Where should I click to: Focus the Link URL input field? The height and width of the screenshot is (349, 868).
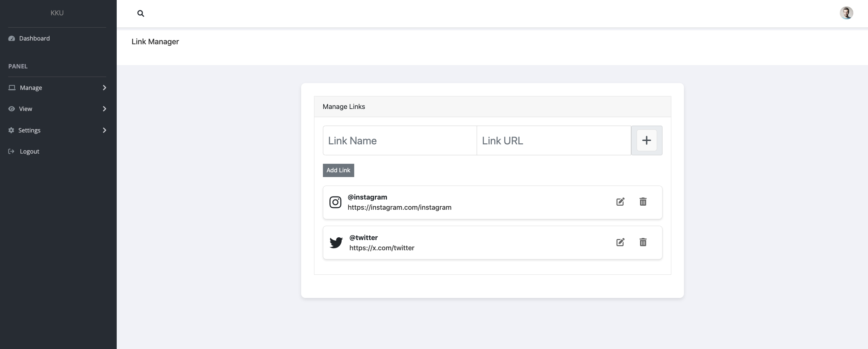point(553,141)
